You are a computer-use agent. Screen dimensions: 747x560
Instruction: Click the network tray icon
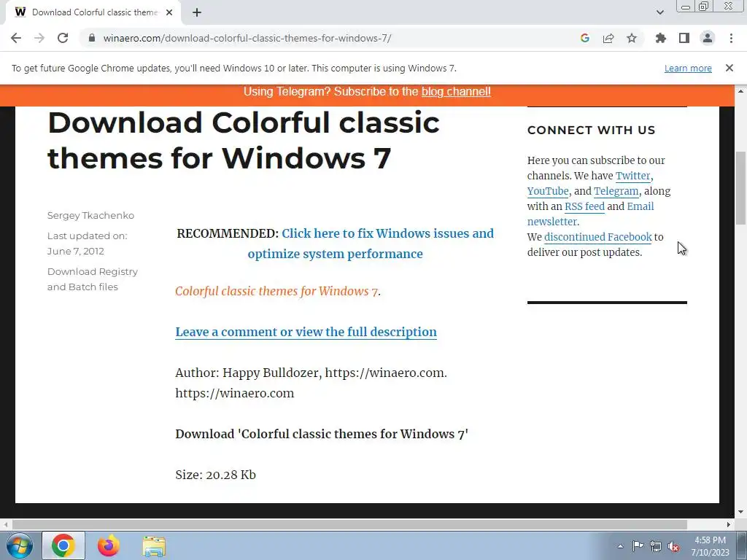(x=656, y=546)
